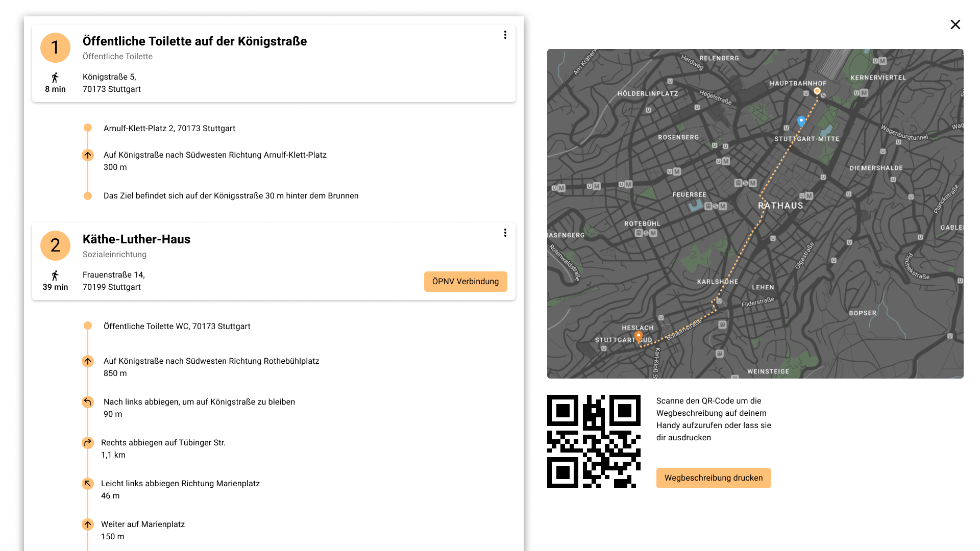Click the subtitle Sozialeinrichtung
The image size is (980, 551).
pos(114,254)
